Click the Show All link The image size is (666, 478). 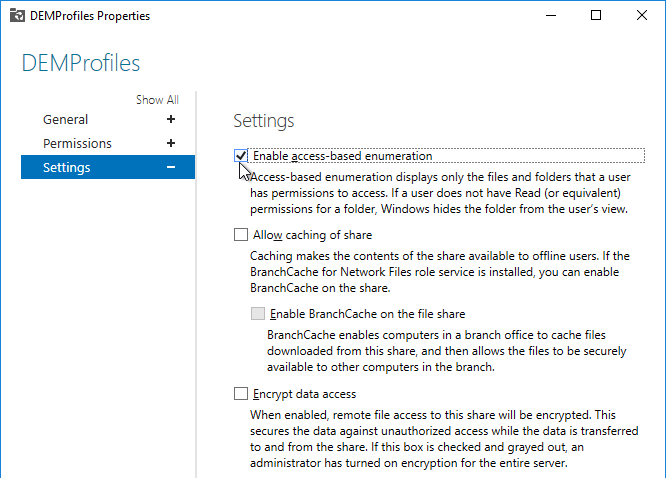157,100
